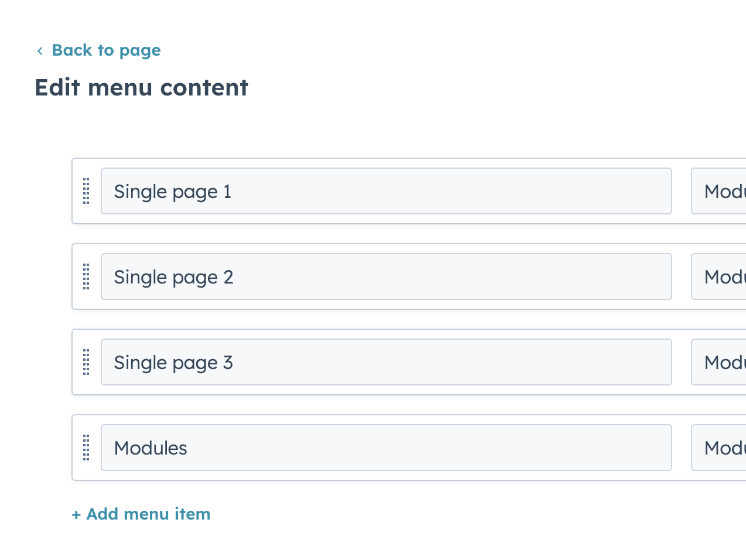
Task: Select the Modules menu item name field
Action: click(x=386, y=448)
